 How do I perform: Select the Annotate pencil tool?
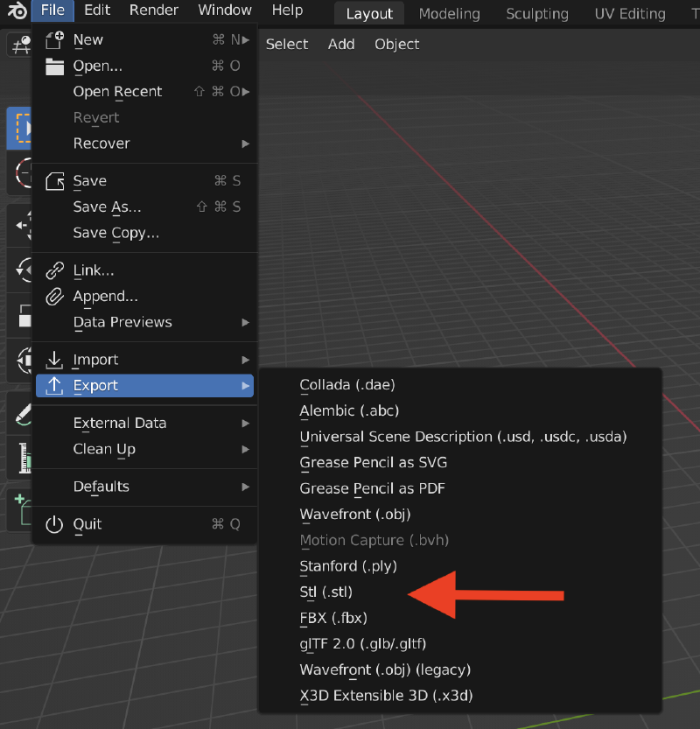pos(19,414)
